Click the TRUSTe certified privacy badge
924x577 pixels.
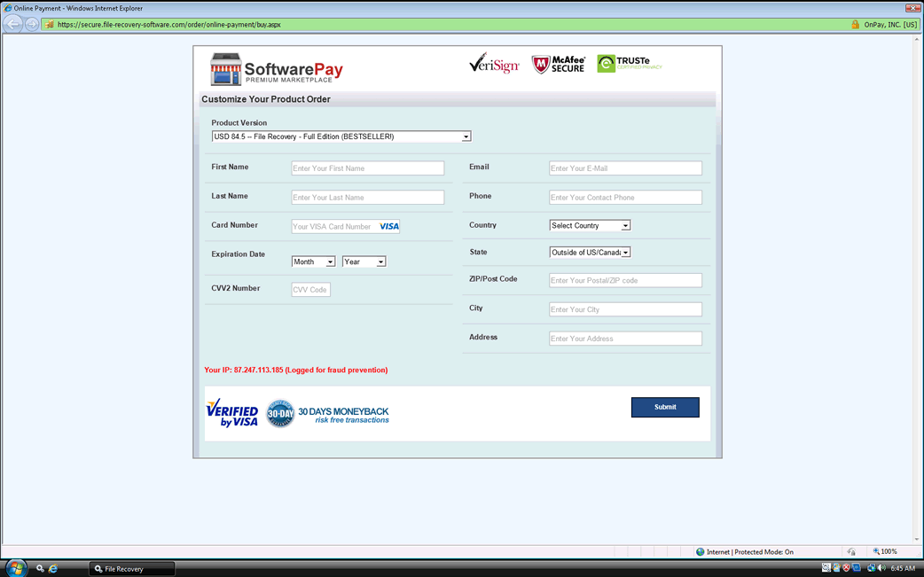pos(630,64)
